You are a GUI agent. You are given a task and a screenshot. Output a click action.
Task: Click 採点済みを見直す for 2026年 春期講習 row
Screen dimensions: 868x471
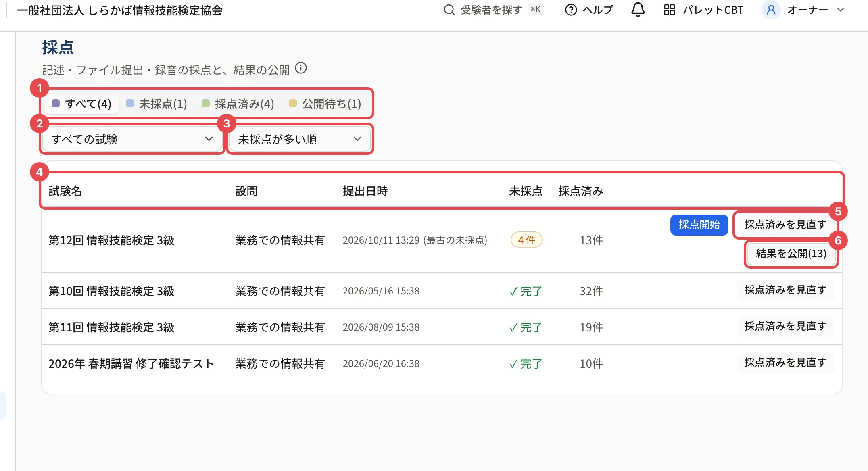785,363
